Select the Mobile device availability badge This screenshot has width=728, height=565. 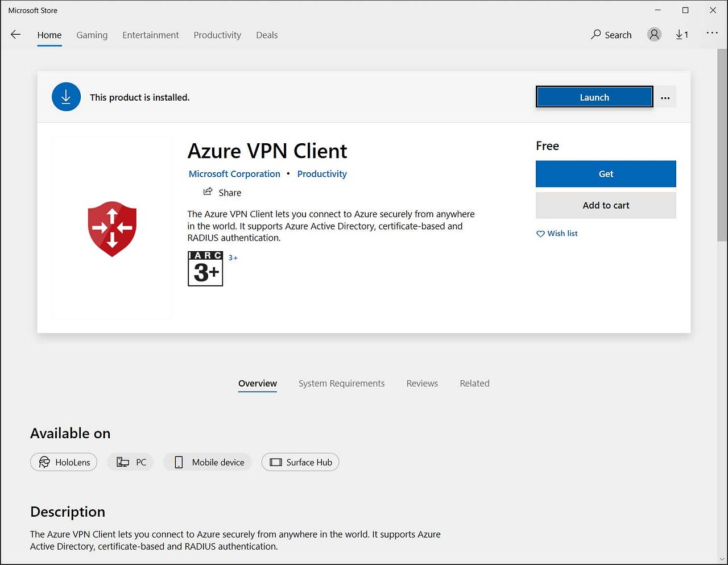(x=207, y=462)
